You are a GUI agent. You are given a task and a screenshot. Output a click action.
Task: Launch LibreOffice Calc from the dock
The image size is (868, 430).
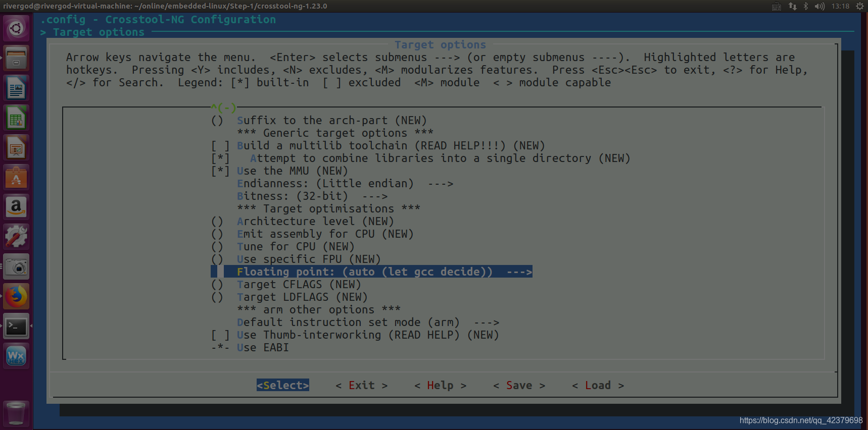16,118
